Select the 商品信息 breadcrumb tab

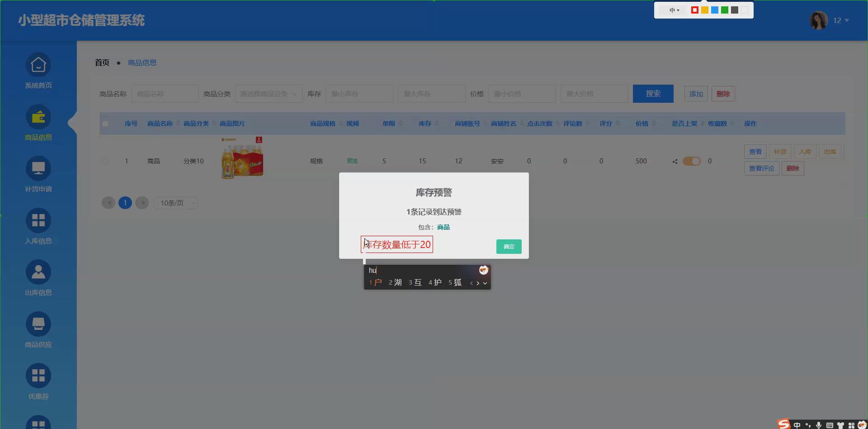point(142,62)
